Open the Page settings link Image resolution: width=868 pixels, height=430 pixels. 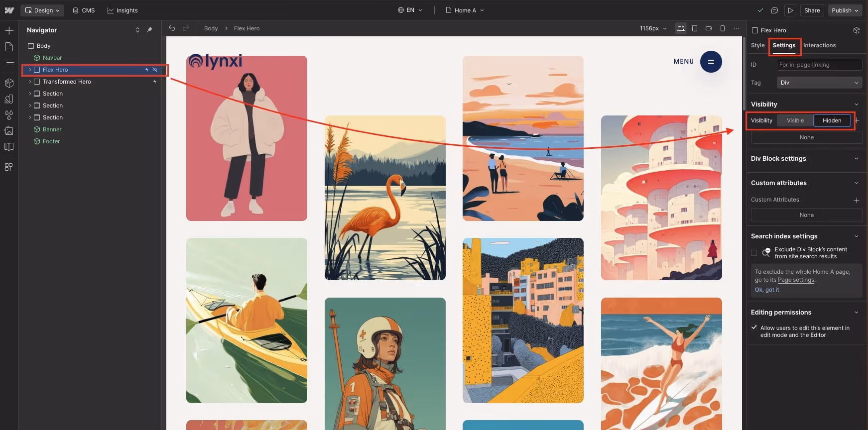(796, 280)
